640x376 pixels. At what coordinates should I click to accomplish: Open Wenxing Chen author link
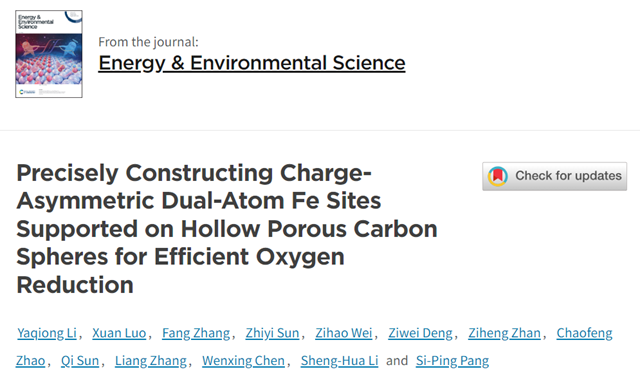pos(243,360)
